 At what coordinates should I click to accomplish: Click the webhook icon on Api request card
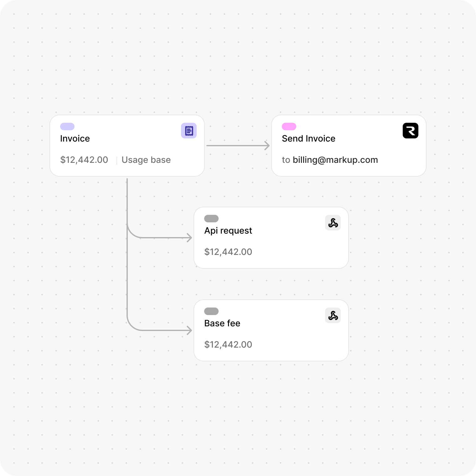(x=333, y=223)
